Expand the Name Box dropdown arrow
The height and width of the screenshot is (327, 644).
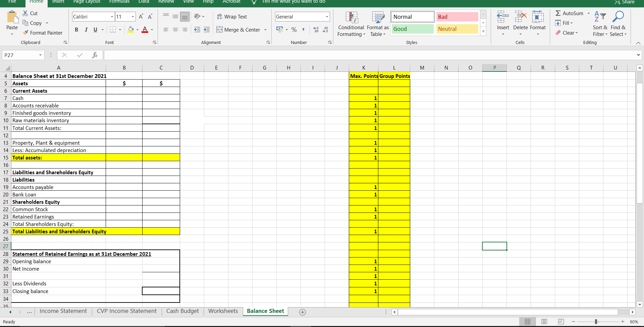(40, 55)
